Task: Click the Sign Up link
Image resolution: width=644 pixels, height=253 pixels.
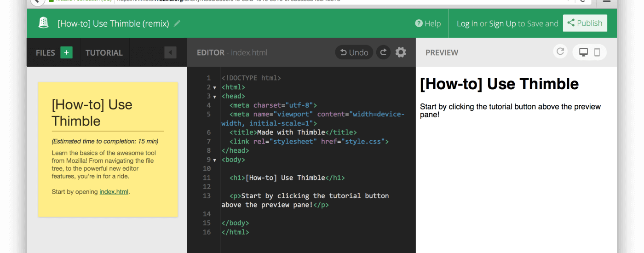Action: pyautogui.click(x=502, y=23)
